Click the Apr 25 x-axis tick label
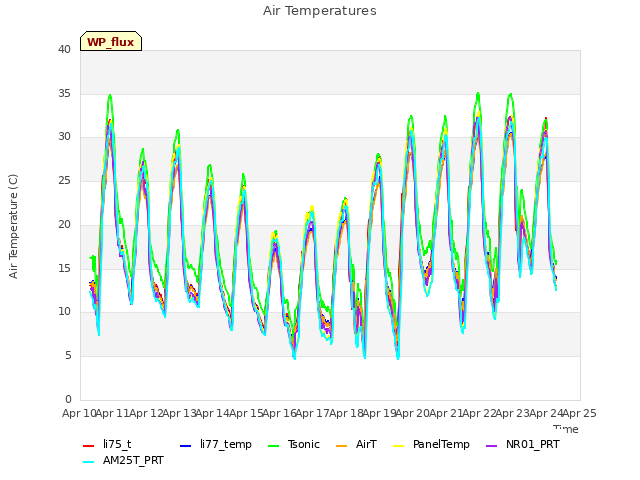Image resolution: width=640 pixels, height=480 pixels. coord(580,413)
